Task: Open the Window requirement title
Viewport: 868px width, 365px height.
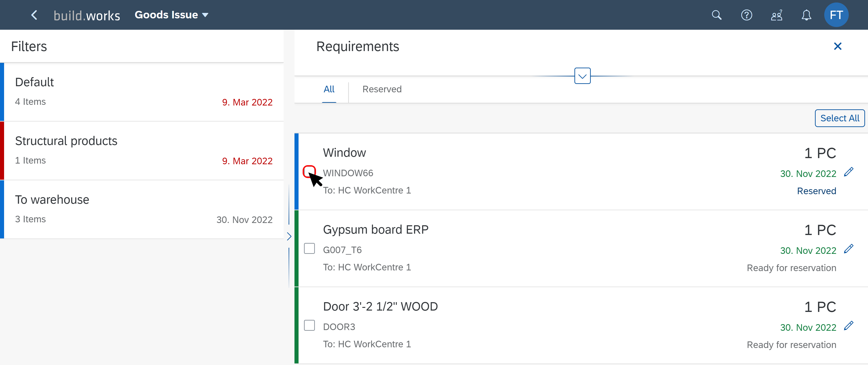Action: pos(344,152)
